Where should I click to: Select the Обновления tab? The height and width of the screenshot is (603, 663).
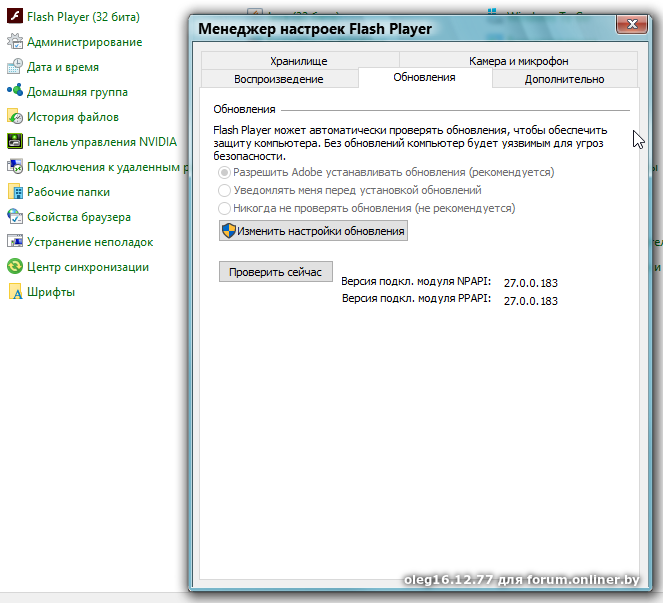pyautogui.click(x=425, y=77)
